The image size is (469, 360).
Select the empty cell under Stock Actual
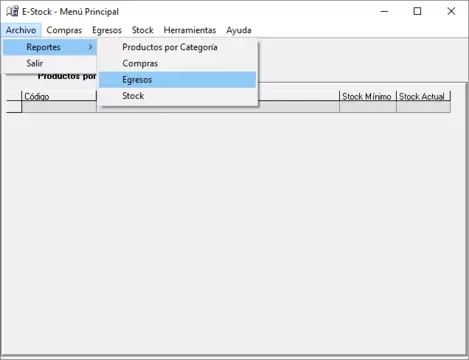point(423,107)
